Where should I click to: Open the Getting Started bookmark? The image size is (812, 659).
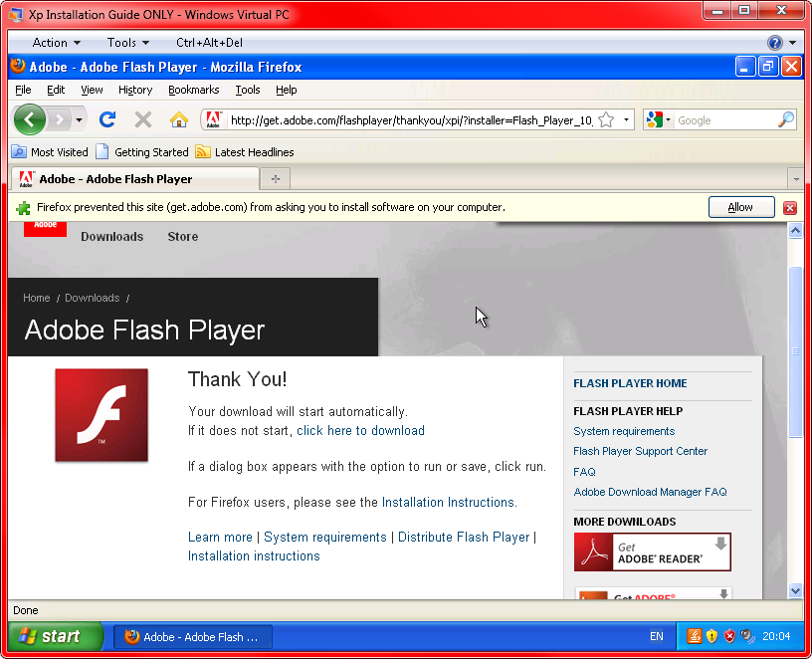click(x=142, y=152)
